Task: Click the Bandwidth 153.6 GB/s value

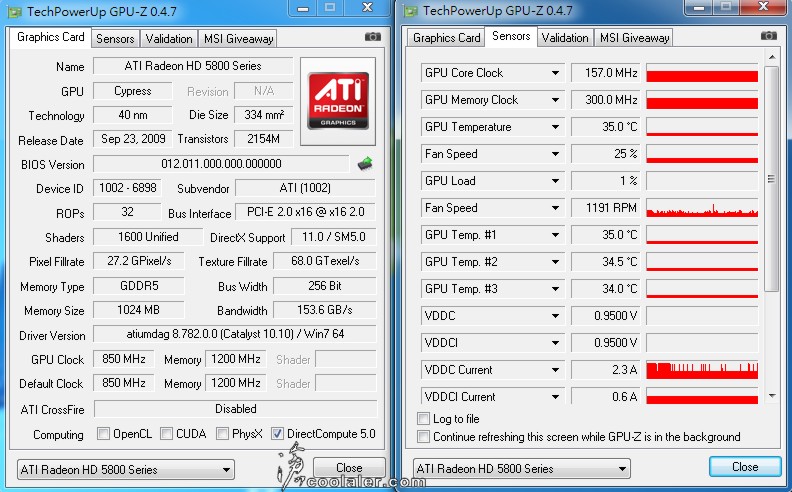Action: click(x=325, y=310)
